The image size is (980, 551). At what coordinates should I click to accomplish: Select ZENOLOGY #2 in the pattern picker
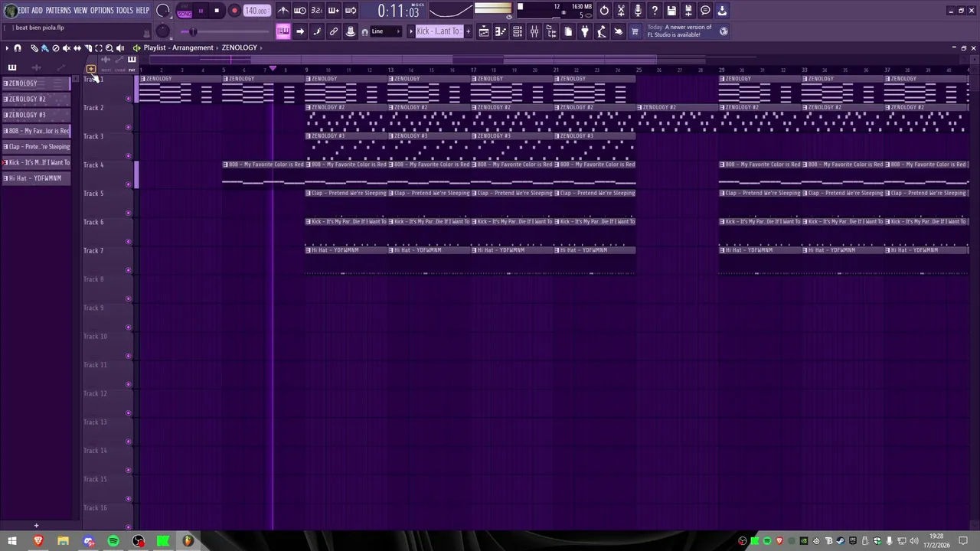[36, 99]
